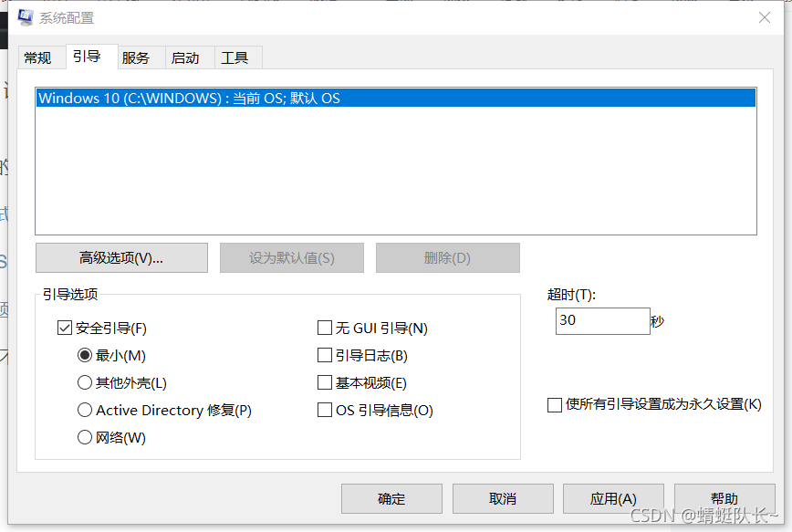This screenshot has height=532, width=792.
Task: Open 高级选项(V)... advanced options
Action: (121, 258)
